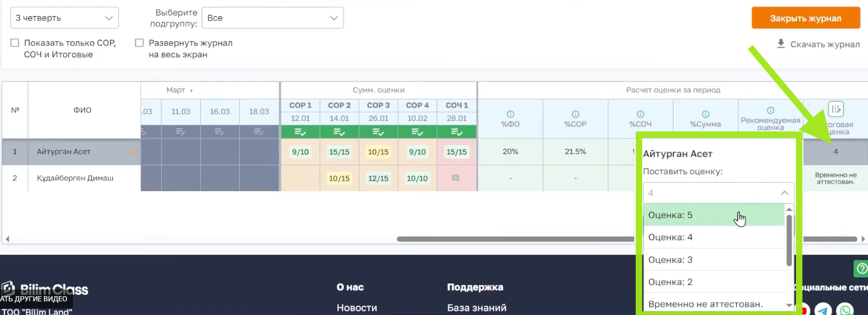Click Кұдайберген's COP 3 score 12/15
Screen dimensions: 868x315
click(378, 178)
